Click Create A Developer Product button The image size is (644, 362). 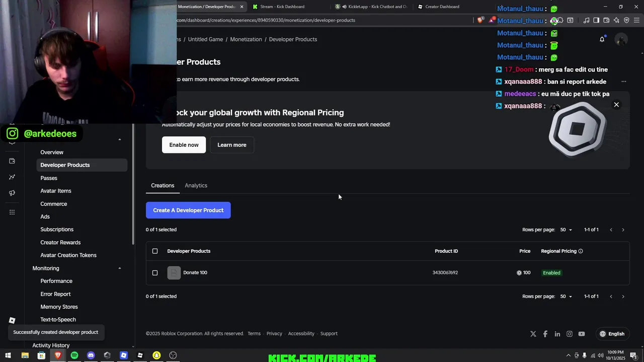coord(188,210)
